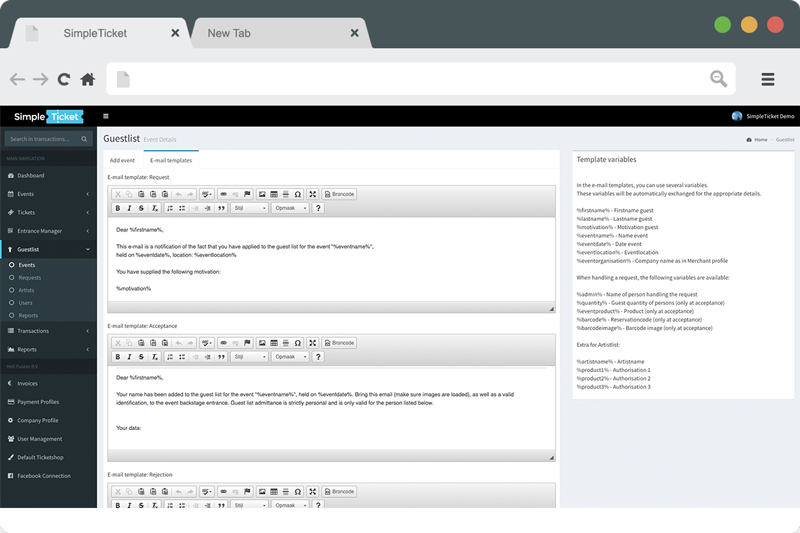The height and width of the screenshot is (533, 800).
Task: Switch to the E-mail templates tab
Action: point(171,160)
